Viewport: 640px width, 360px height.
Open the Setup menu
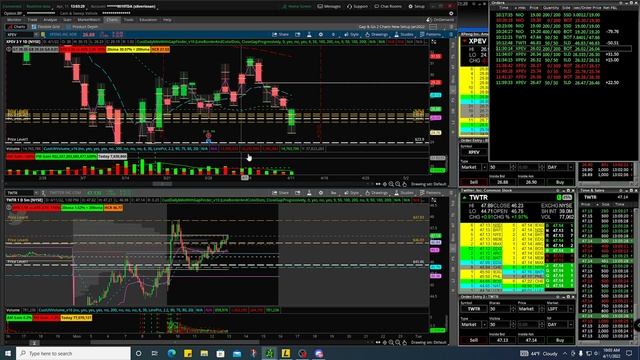(417, 7)
